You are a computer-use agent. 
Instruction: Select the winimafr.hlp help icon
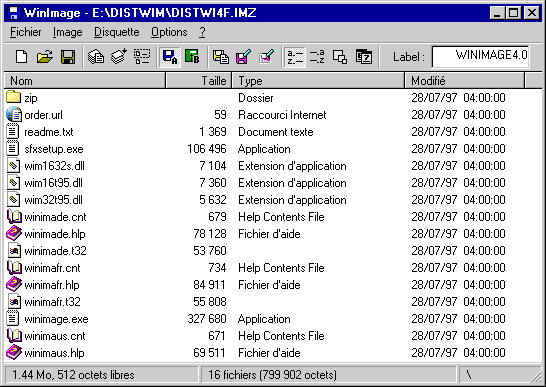[x=14, y=284]
